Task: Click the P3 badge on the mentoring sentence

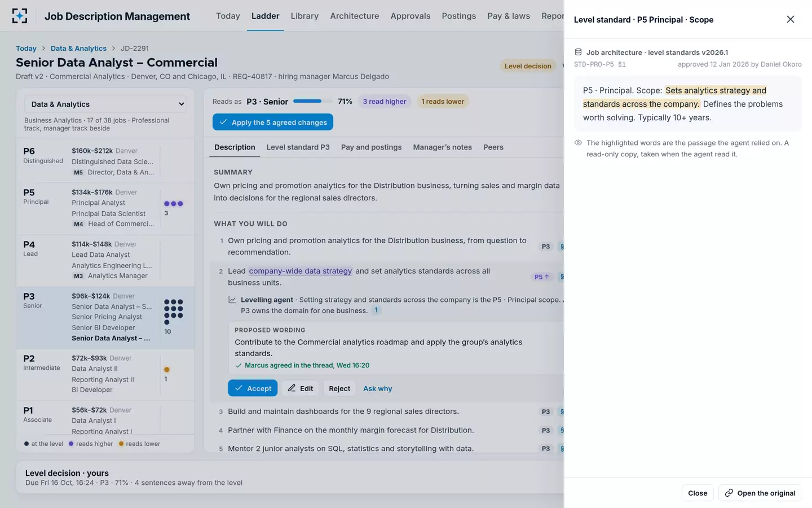Action: click(x=546, y=449)
